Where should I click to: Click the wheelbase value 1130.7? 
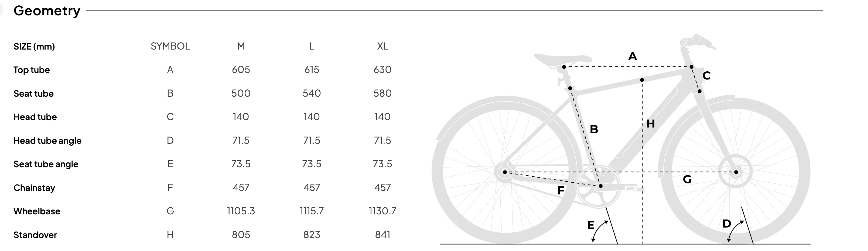click(382, 211)
